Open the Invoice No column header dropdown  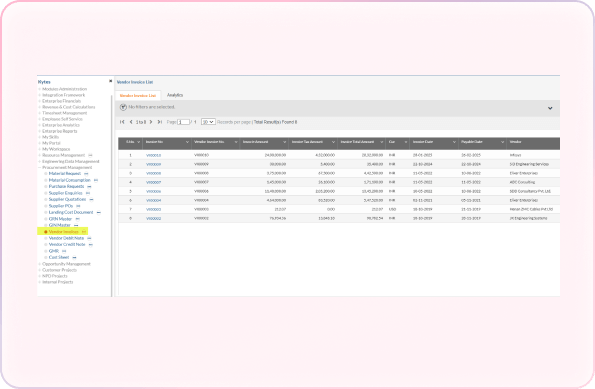coord(187,142)
